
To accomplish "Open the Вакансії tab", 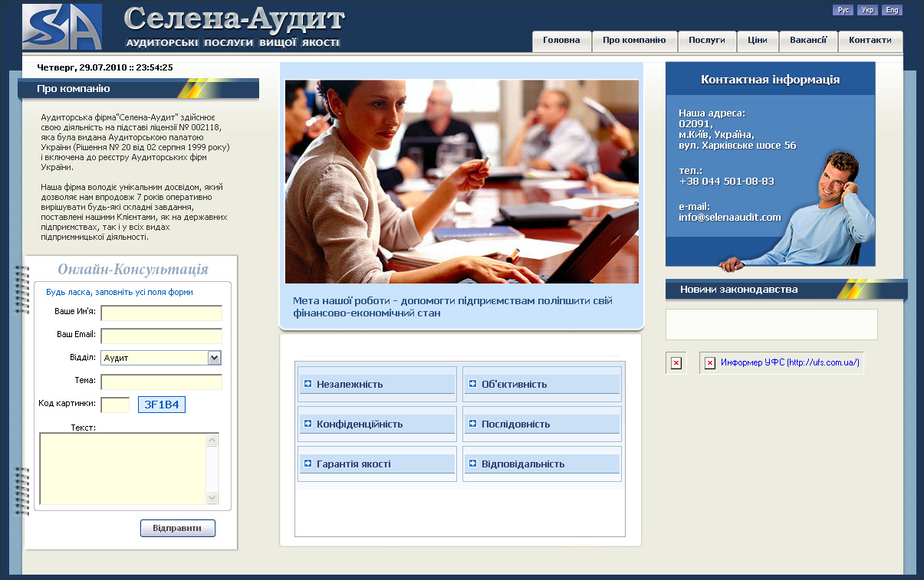I will pos(808,41).
